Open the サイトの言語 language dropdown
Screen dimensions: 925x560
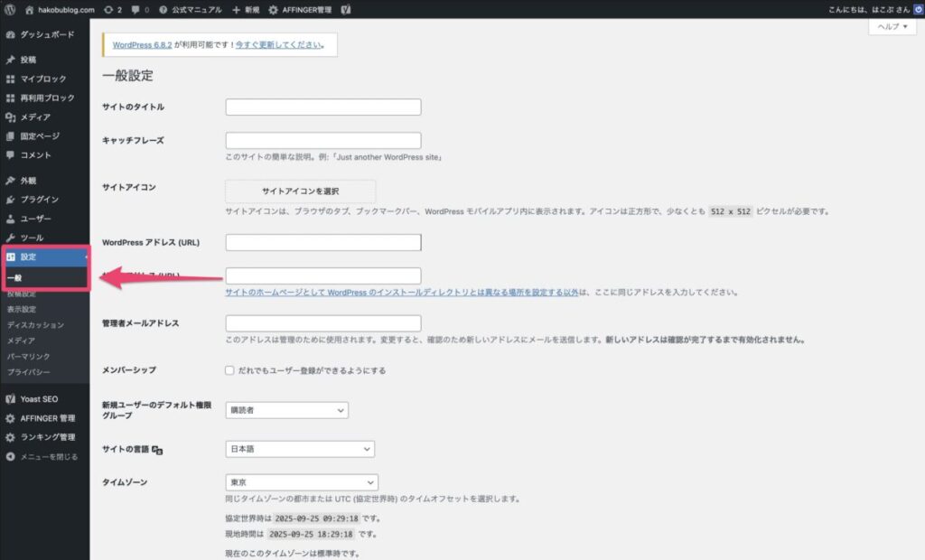301,449
